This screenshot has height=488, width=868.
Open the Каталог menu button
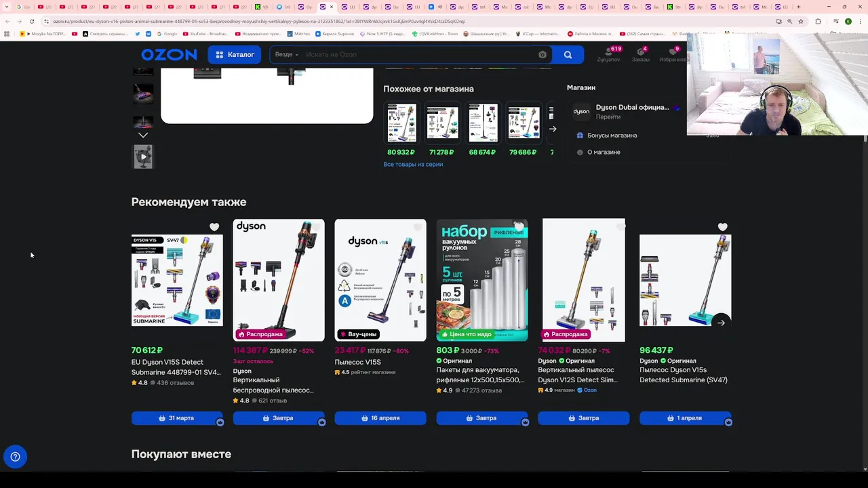[x=235, y=55]
